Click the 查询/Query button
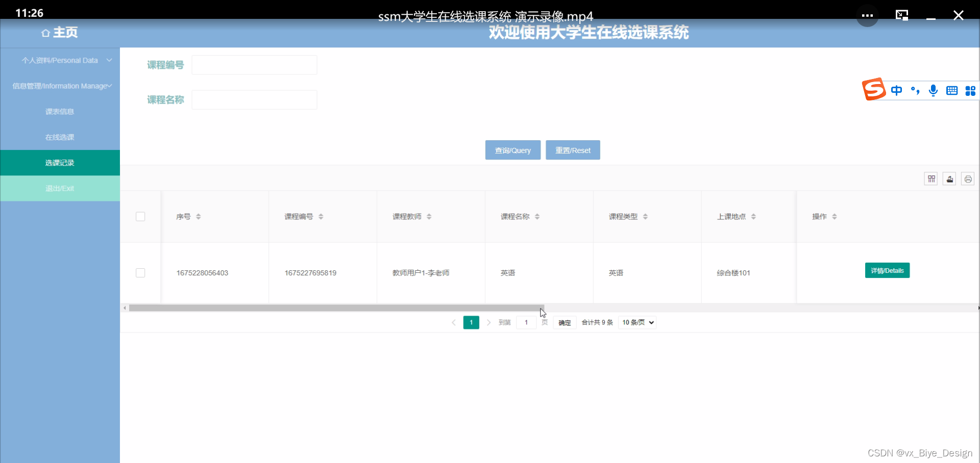The image size is (980, 463). (x=513, y=150)
